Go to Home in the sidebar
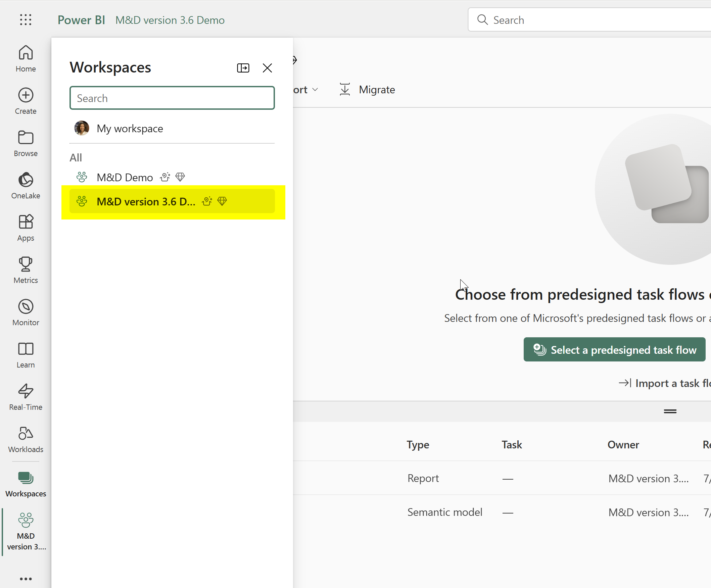The image size is (711, 588). click(x=26, y=59)
